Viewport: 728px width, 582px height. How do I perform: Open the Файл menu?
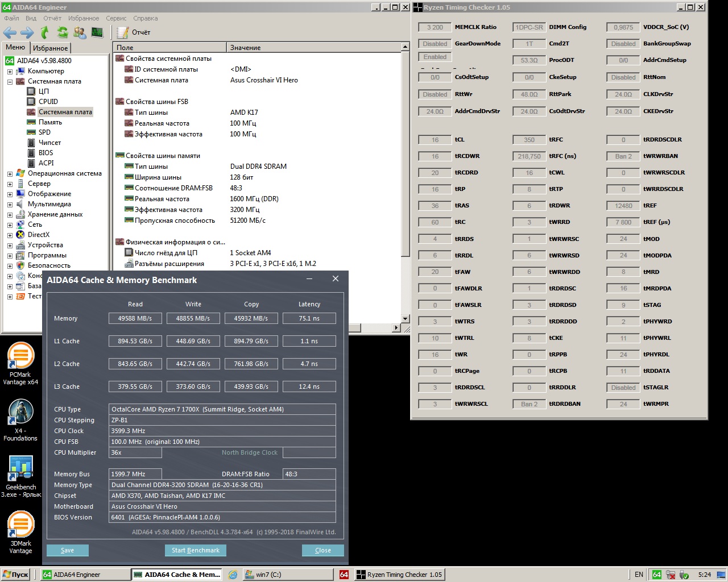point(11,18)
